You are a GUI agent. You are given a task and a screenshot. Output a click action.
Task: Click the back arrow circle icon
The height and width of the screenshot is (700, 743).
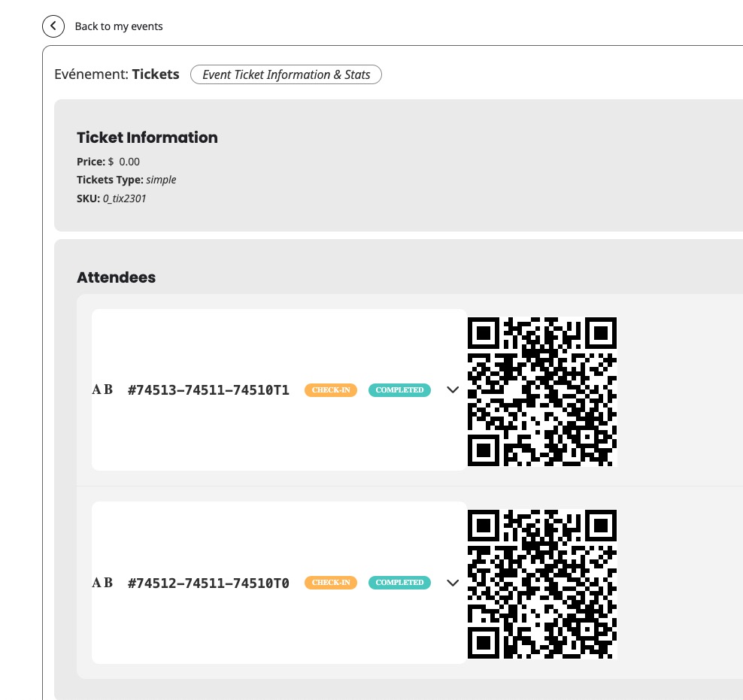point(53,26)
